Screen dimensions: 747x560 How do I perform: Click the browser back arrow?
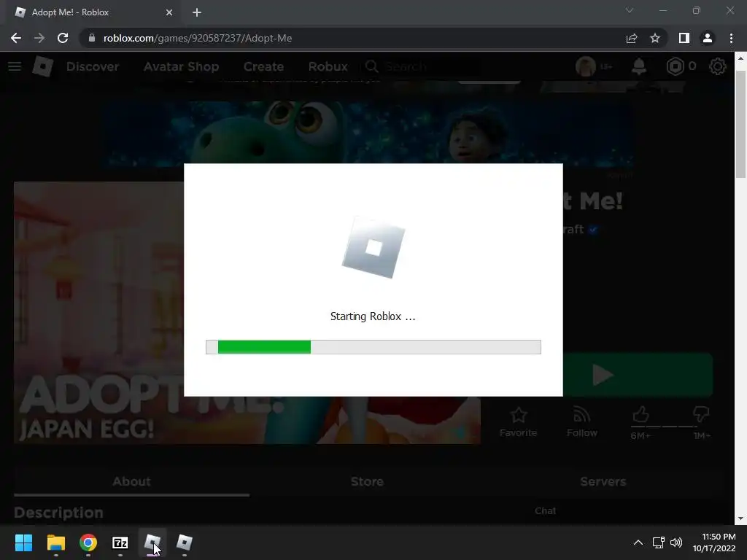pos(16,38)
